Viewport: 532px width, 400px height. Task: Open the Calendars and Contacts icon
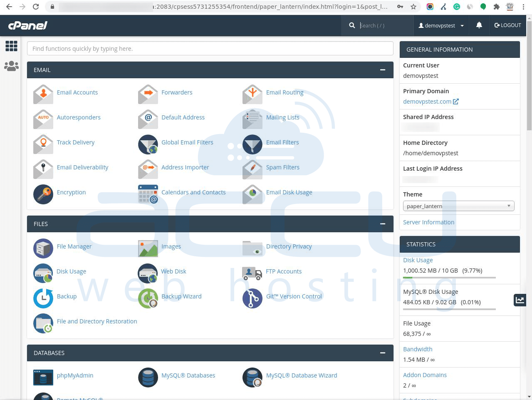pos(148,194)
